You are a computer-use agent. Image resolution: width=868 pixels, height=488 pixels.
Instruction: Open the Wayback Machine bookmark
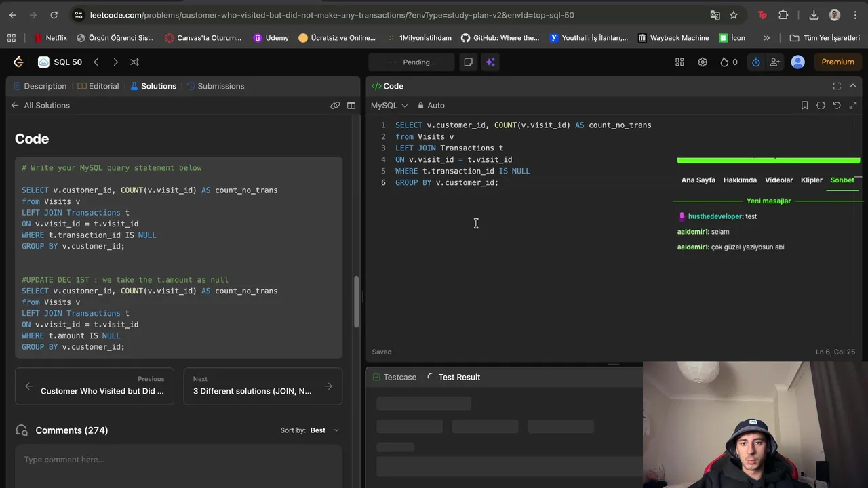(x=673, y=38)
